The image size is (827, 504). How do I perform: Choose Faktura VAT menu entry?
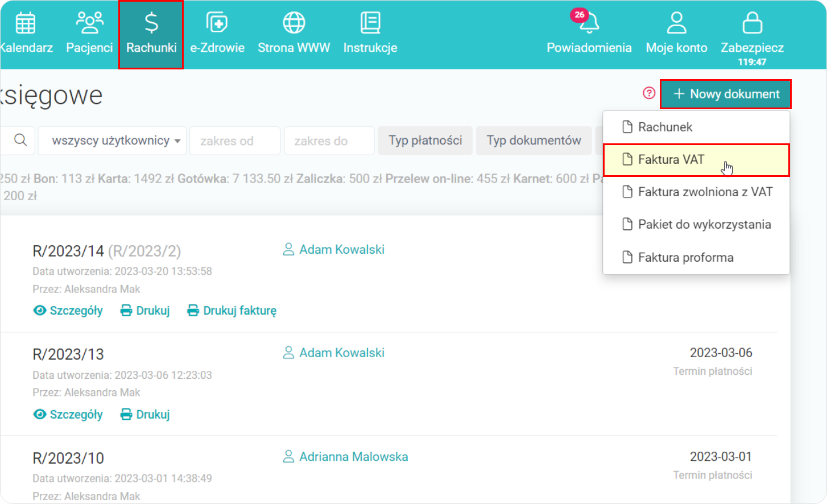coord(696,160)
